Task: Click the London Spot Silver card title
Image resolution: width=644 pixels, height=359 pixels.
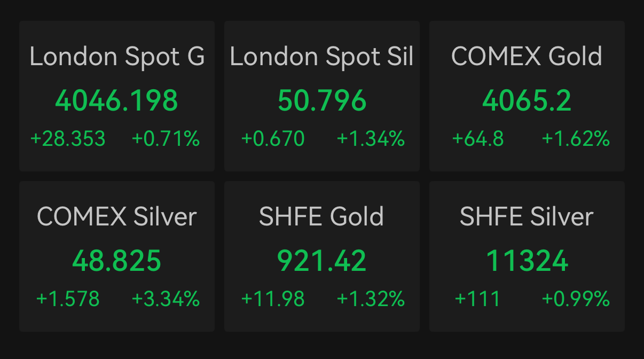Action: coord(321,57)
